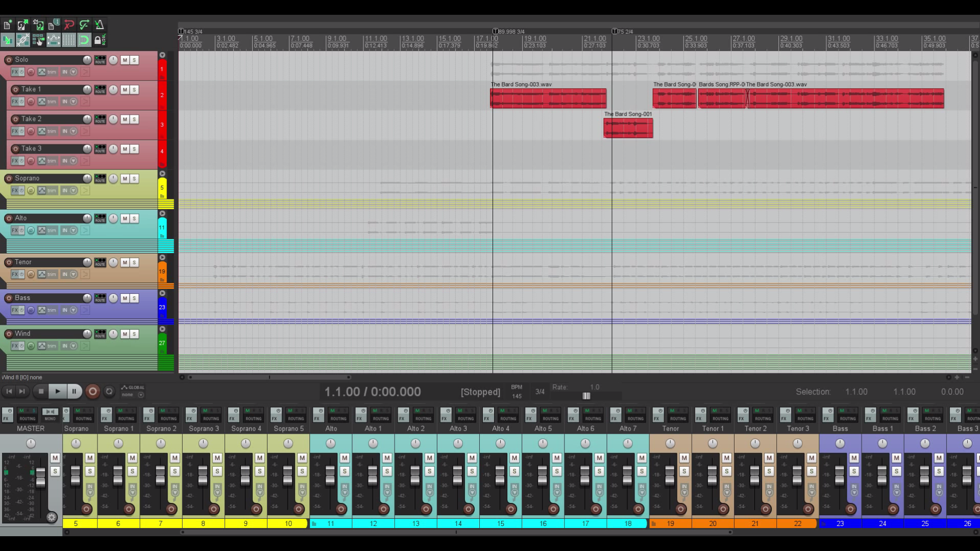Viewport: 980px width, 551px height.
Task: Click the green Redo arrow icon
Action: pos(84,24)
